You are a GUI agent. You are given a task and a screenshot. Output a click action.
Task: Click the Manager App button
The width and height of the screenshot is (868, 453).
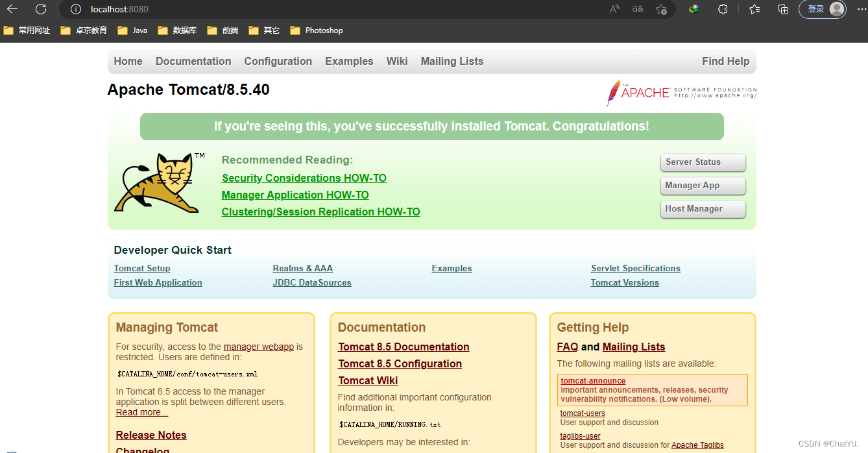coord(703,186)
